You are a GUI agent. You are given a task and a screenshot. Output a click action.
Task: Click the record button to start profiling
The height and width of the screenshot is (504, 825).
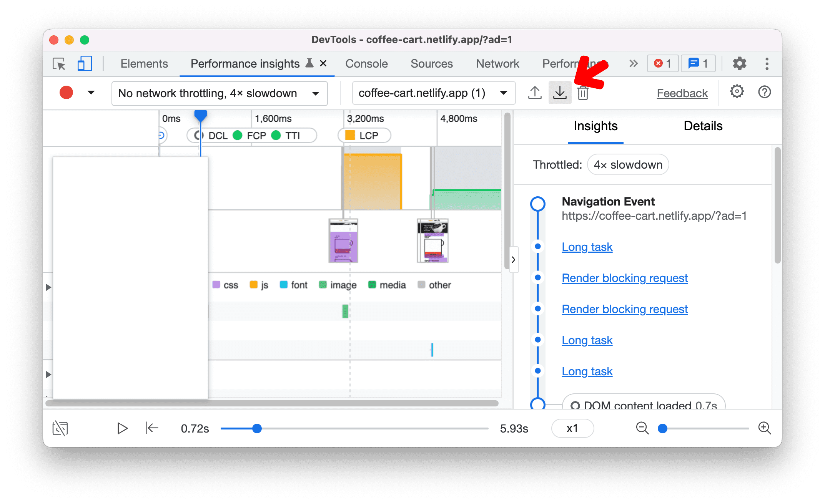67,93
